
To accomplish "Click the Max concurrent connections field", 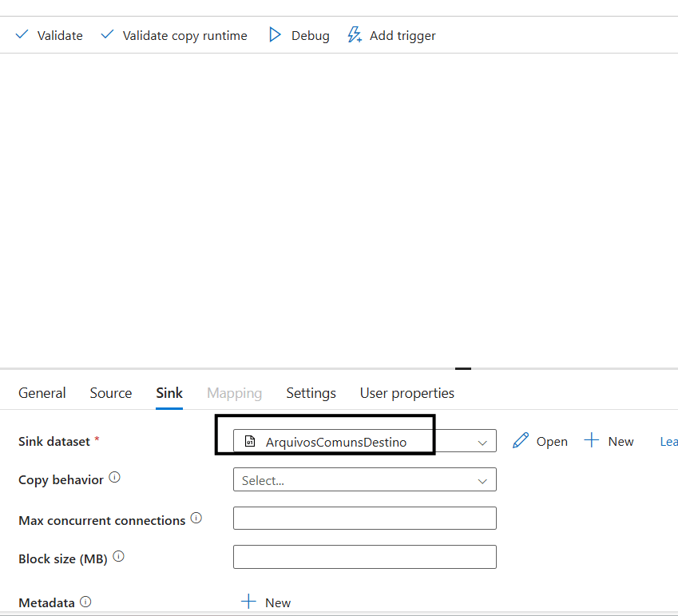I will tap(364, 519).
